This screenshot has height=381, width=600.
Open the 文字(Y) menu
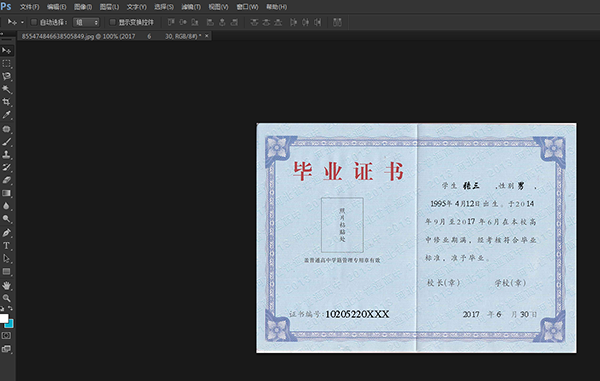(137, 7)
